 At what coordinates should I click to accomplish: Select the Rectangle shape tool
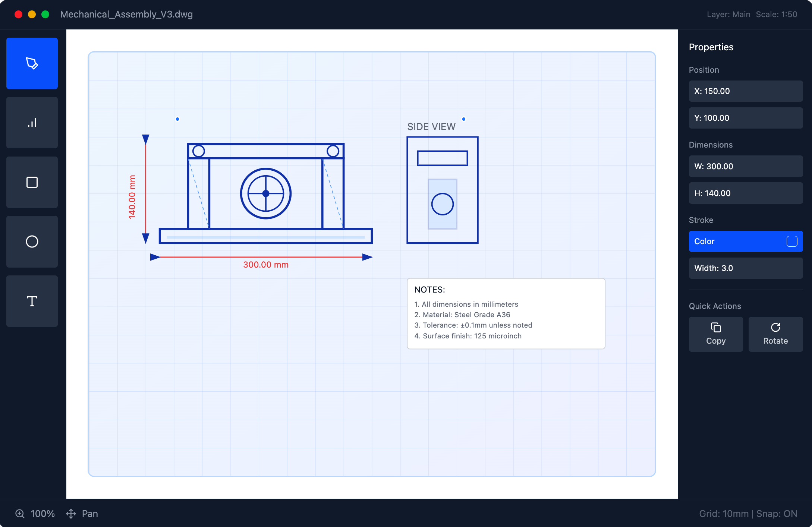coord(32,182)
